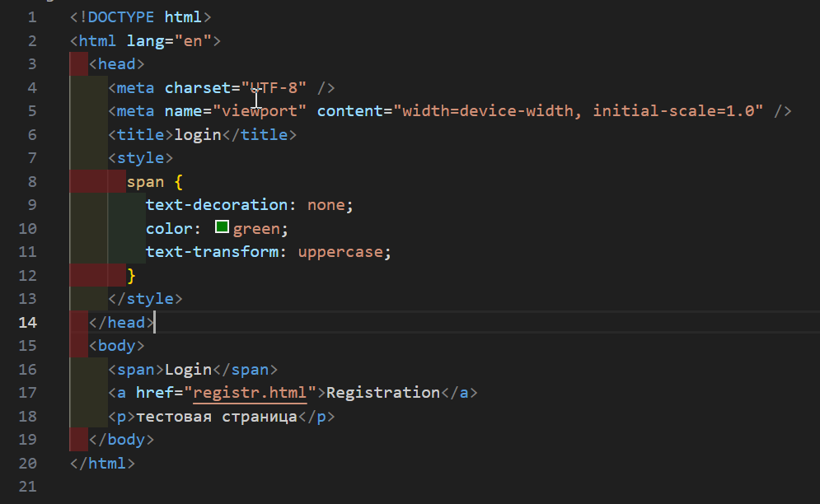Click the word login inside title tag

[197, 134]
